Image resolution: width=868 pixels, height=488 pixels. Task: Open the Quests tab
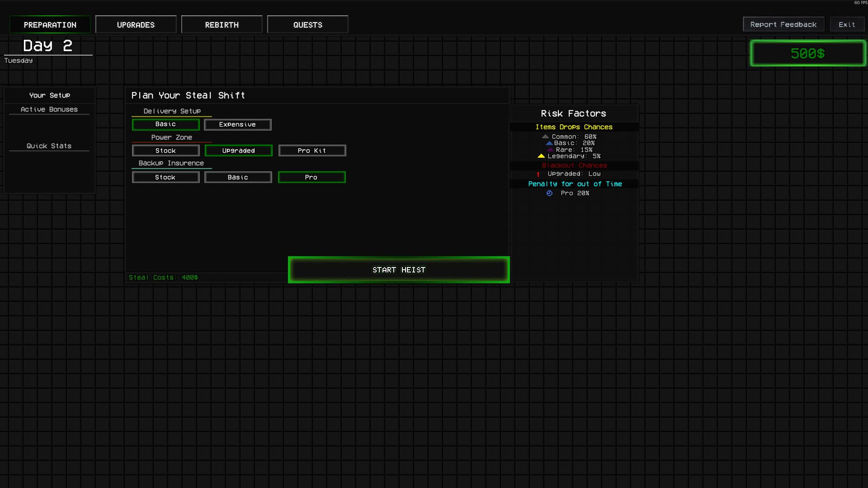[x=307, y=24]
